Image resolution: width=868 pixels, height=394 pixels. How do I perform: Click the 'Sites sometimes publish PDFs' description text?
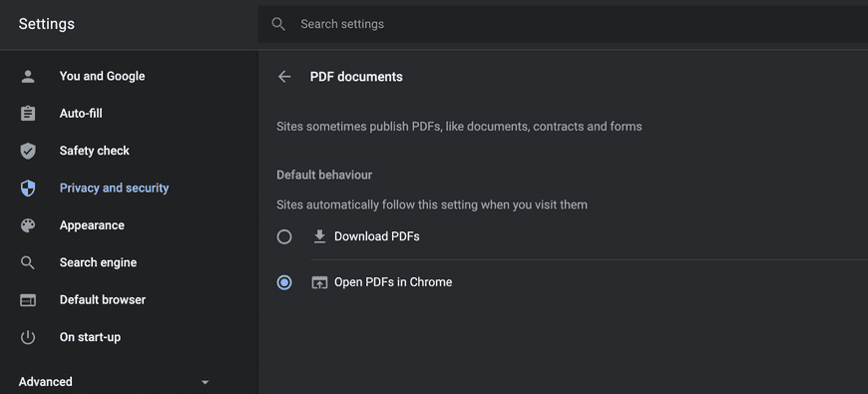point(459,127)
